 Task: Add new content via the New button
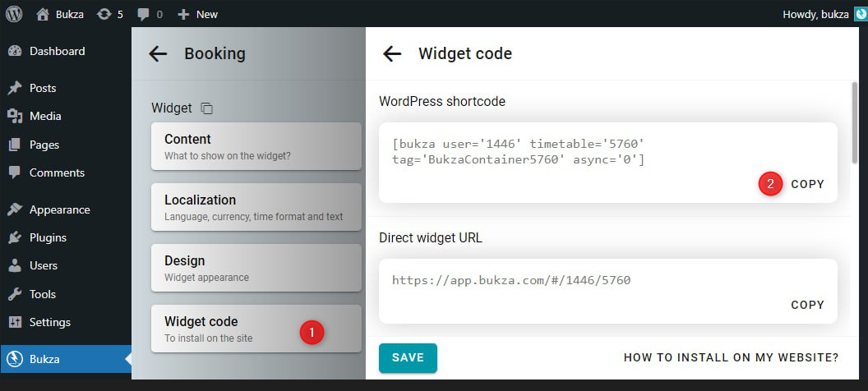tap(198, 14)
